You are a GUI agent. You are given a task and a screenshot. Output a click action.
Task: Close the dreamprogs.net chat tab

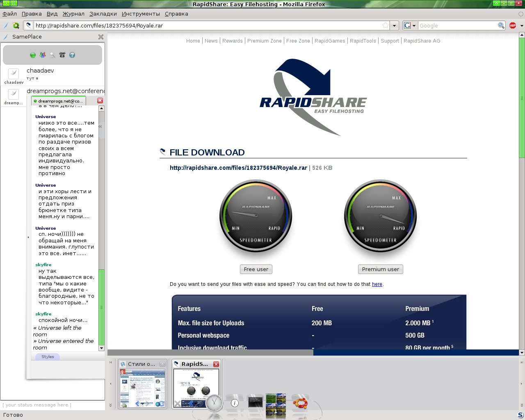tap(100, 100)
